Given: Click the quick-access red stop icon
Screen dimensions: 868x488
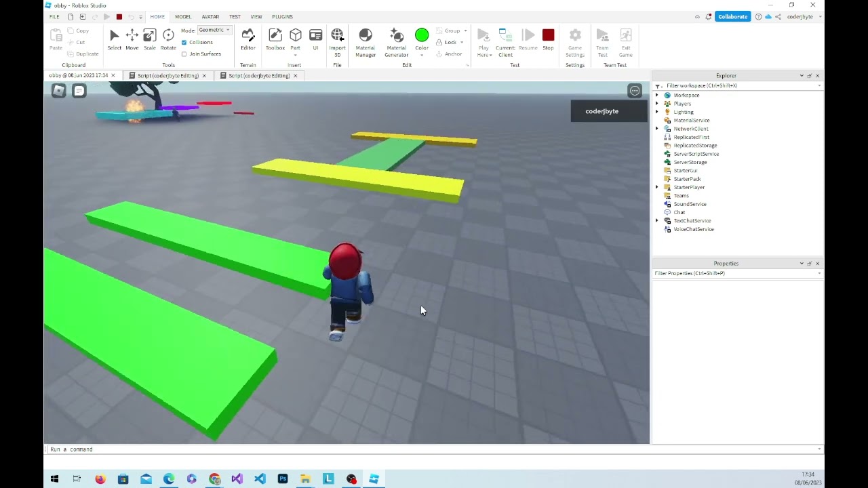Looking at the screenshot, I should [119, 17].
